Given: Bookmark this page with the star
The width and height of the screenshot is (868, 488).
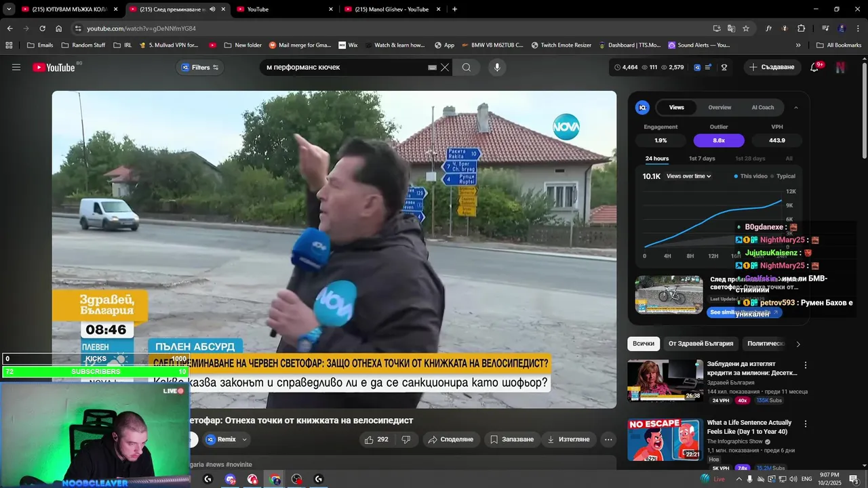Looking at the screenshot, I should click(x=746, y=28).
